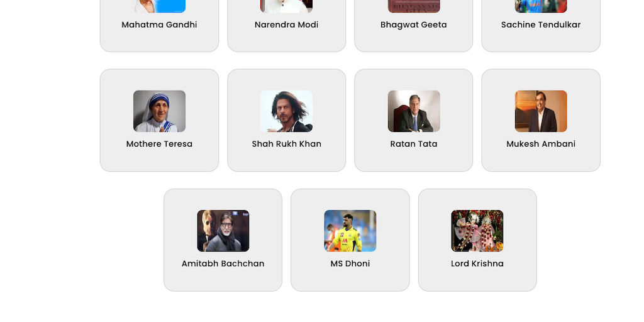The width and height of the screenshot is (644, 322).
Task: Click the Sachine Tendulkar photo thumbnail
Action: (x=541, y=6)
